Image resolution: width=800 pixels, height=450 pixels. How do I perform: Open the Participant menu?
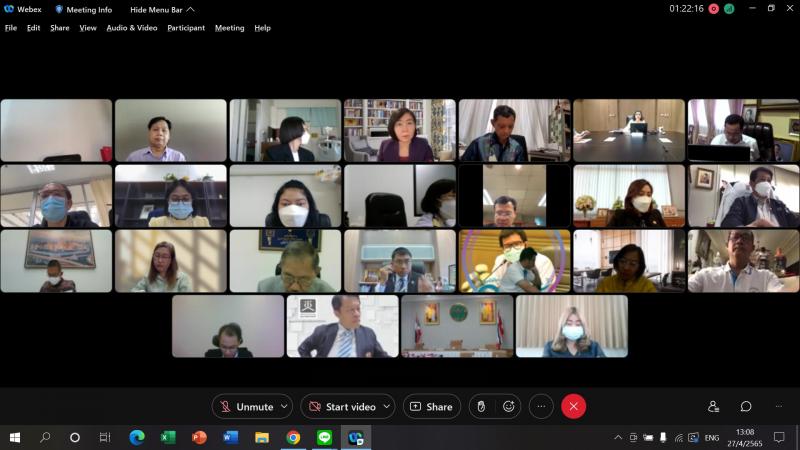point(186,28)
